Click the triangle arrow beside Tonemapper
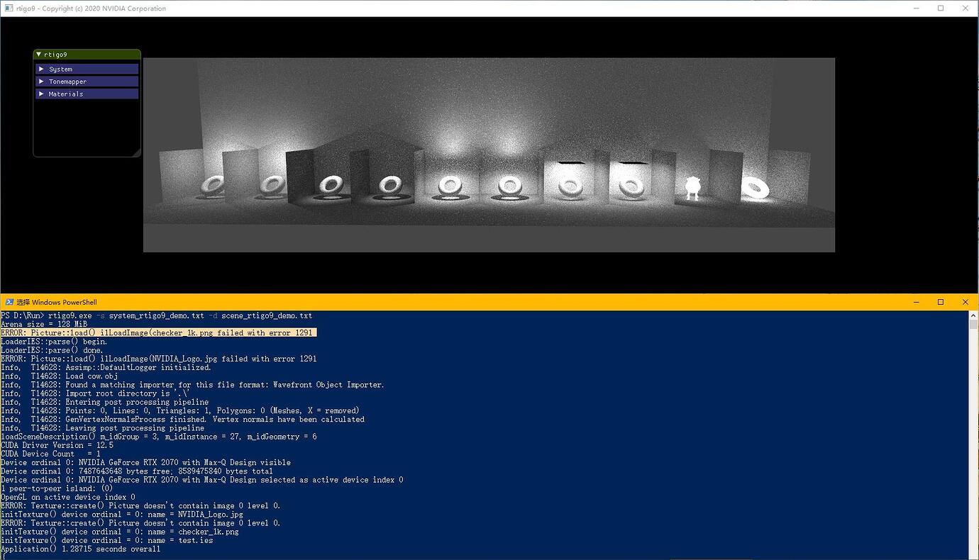This screenshot has height=560, width=979. 42,81
